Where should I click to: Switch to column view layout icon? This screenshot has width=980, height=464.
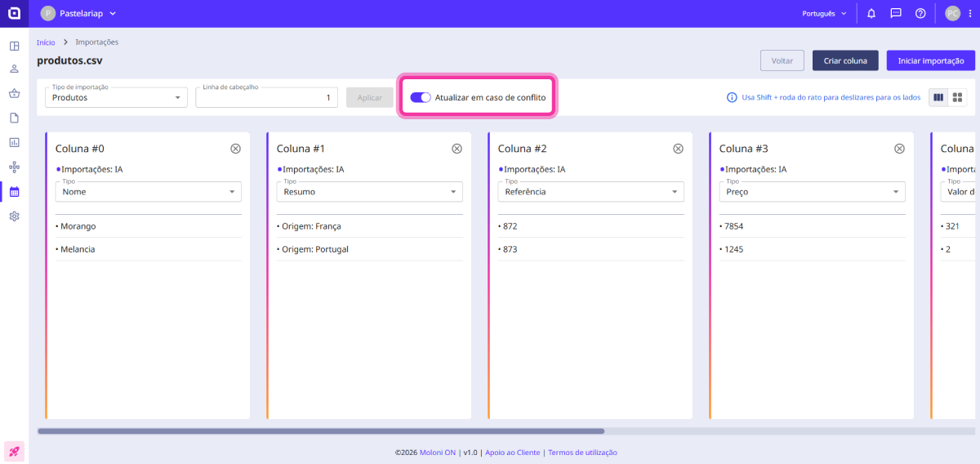pos(938,97)
